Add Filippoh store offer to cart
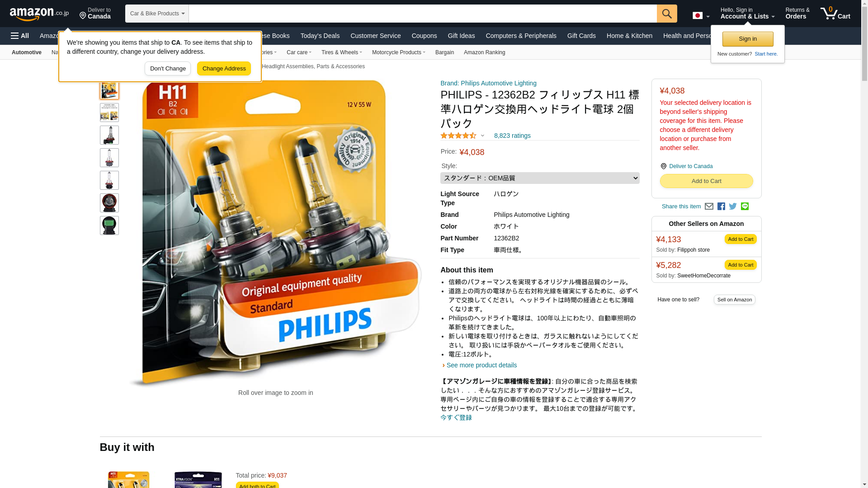Viewport: 868px width, 488px height. 740,239
